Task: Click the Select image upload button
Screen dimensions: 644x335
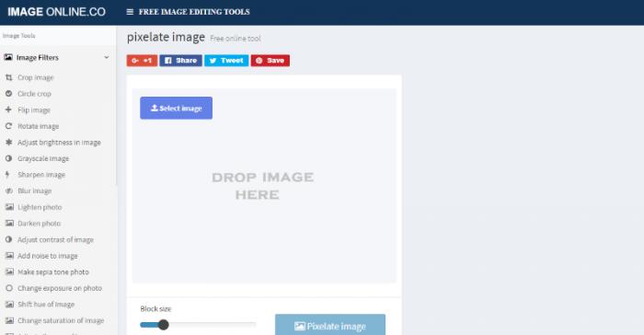Action: coord(177,108)
